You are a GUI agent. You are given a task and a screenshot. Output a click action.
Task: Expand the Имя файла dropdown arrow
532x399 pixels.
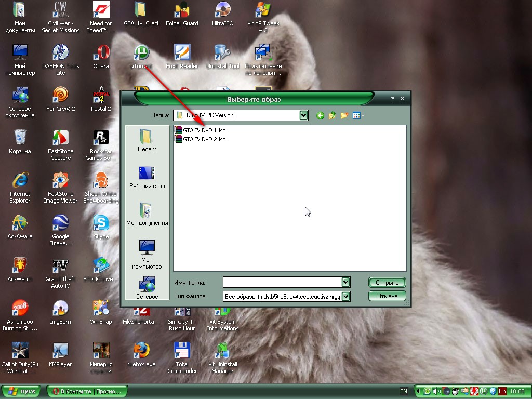point(345,282)
